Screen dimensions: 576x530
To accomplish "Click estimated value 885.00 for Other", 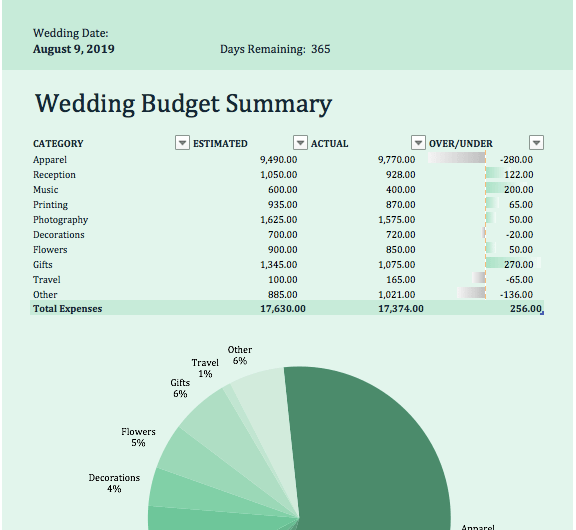I will (282, 295).
